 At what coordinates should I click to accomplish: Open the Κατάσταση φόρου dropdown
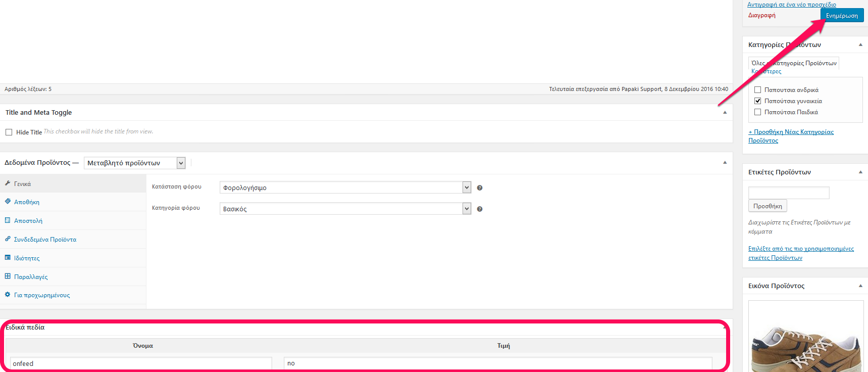pos(345,188)
